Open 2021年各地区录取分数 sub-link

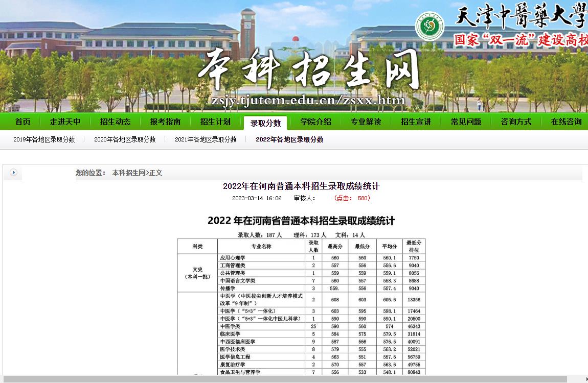(x=206, y=139)
